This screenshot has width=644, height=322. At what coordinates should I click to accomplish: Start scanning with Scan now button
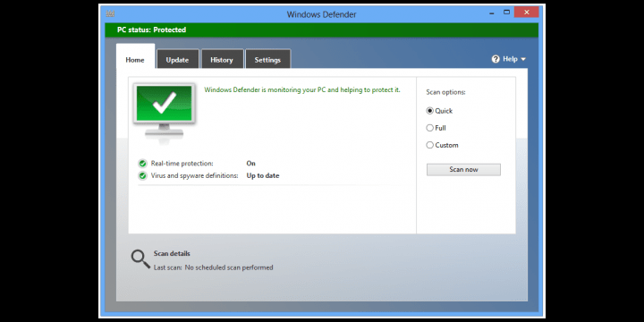(463, 170)
